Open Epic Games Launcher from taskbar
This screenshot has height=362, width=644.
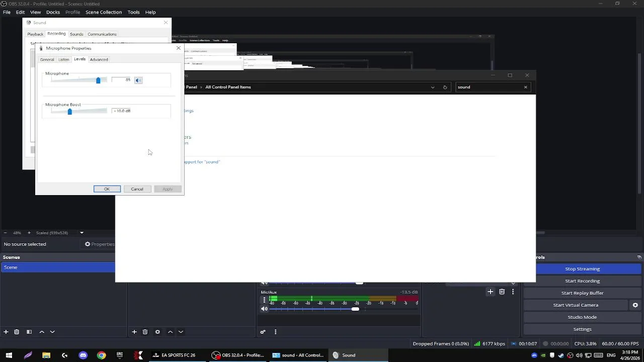[x=120, y=355]
